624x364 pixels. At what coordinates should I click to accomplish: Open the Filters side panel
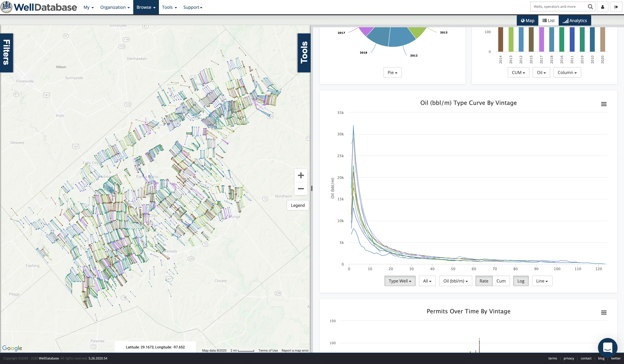pyautogui.click(x=6, y=52)
